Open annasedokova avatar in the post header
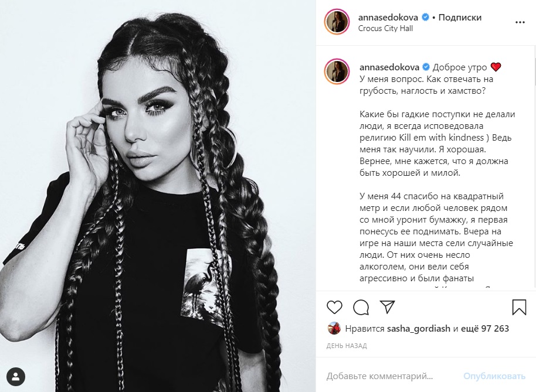 click(x=337, y=22)
